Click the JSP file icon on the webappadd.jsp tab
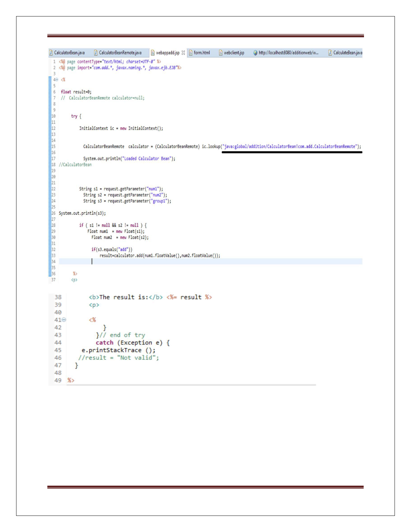The height and width of the screenshot is (532, 411). [x=153, y=53]
